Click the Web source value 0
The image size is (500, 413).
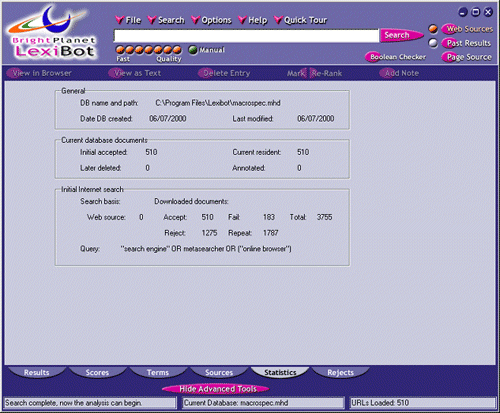click(141, 217)
